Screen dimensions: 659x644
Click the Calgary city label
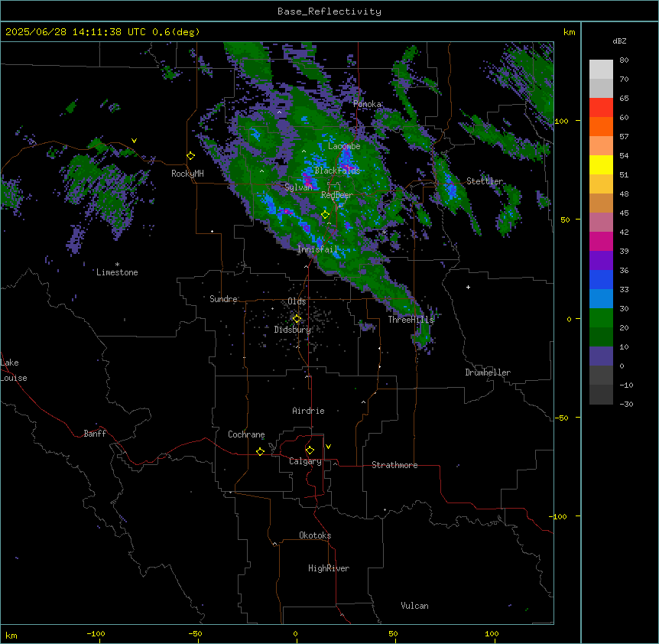pos(305,461)
